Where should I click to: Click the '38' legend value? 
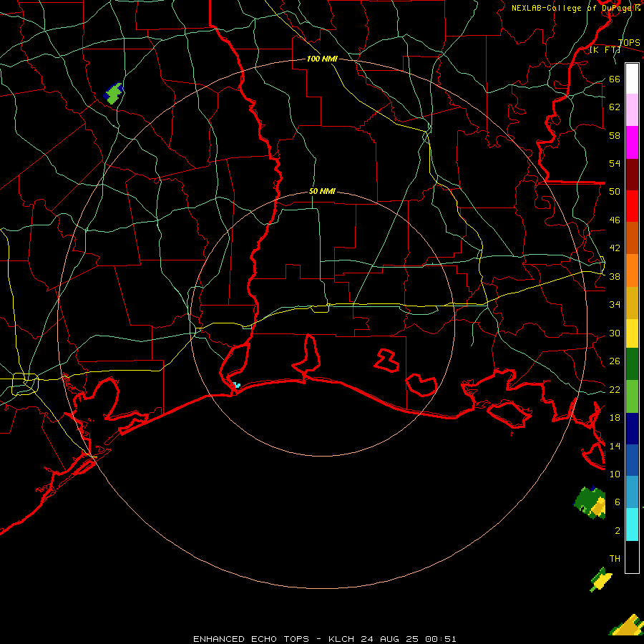pyautogui.click(x=615, y=276)
